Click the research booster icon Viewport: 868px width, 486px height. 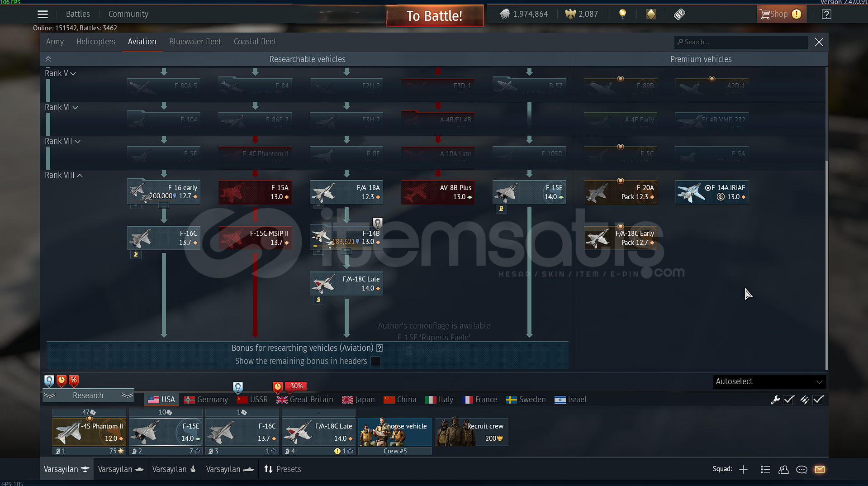click(49, 381)
